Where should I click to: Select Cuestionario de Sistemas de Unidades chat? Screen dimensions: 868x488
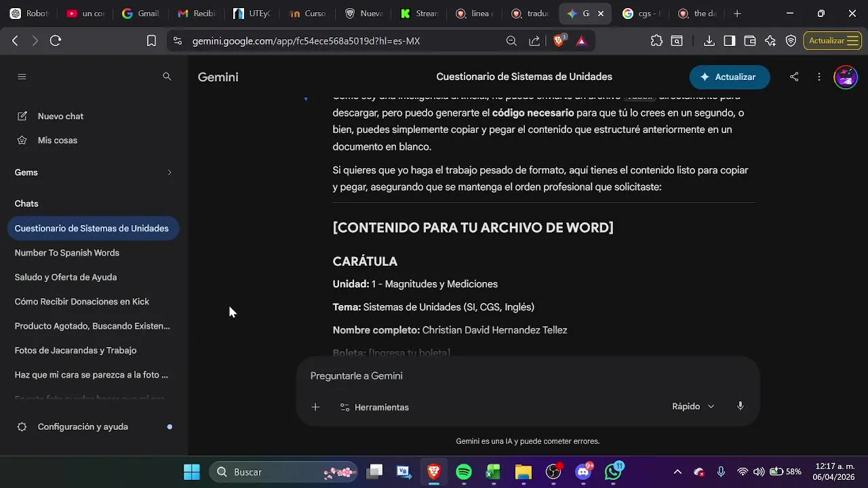coord(93,228)
